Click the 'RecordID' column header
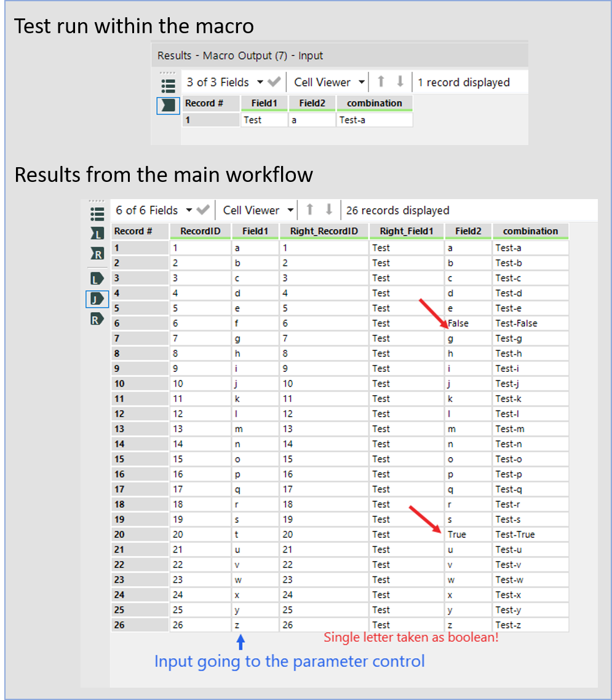 click(x=200, y=231)
